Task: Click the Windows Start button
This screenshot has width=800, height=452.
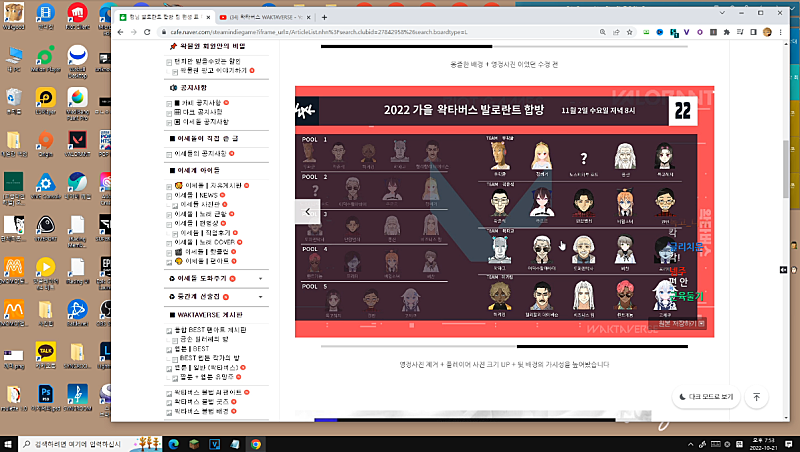Action: click(x=8, y=444)
